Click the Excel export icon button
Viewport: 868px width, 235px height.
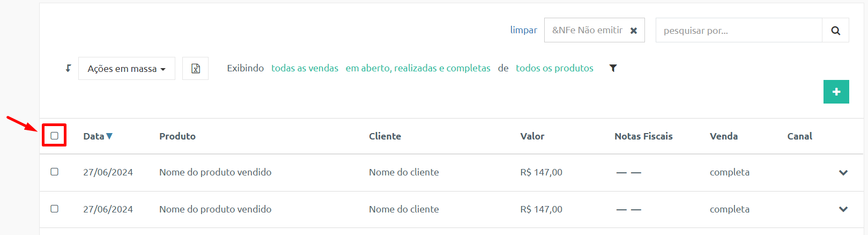[x=196, y=69]
